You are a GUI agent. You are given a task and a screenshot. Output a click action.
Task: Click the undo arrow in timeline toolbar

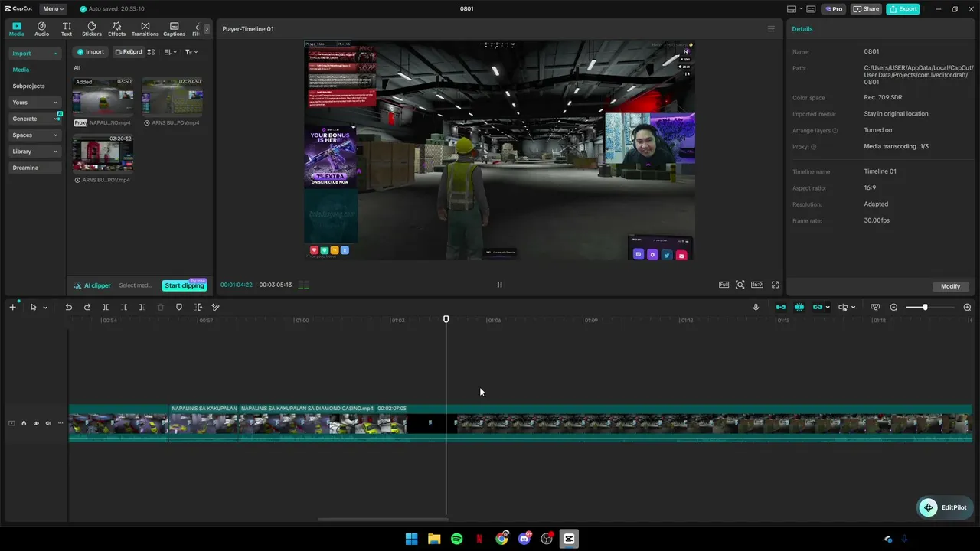pos(68,307)
